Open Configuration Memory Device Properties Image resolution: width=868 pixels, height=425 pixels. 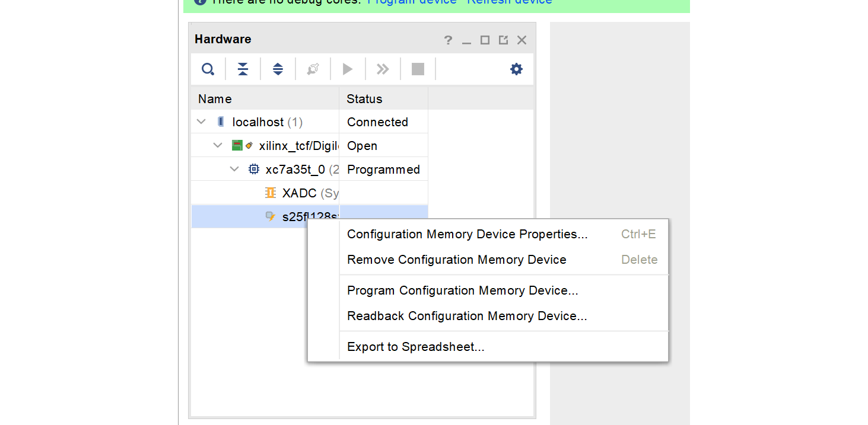coord(467,234)
